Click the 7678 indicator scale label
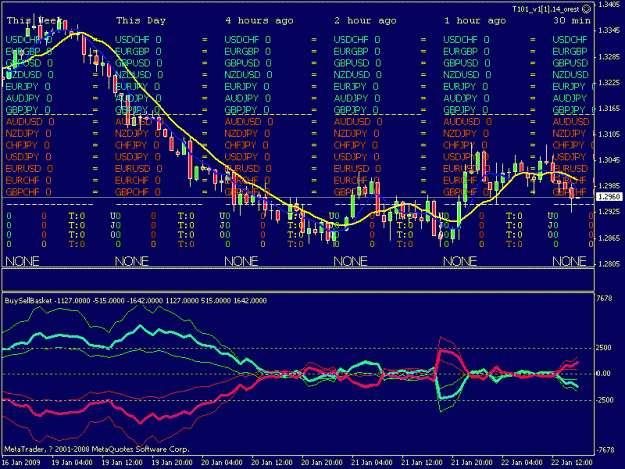This screenshot has width=625, height=469. [x=604, y=298]
